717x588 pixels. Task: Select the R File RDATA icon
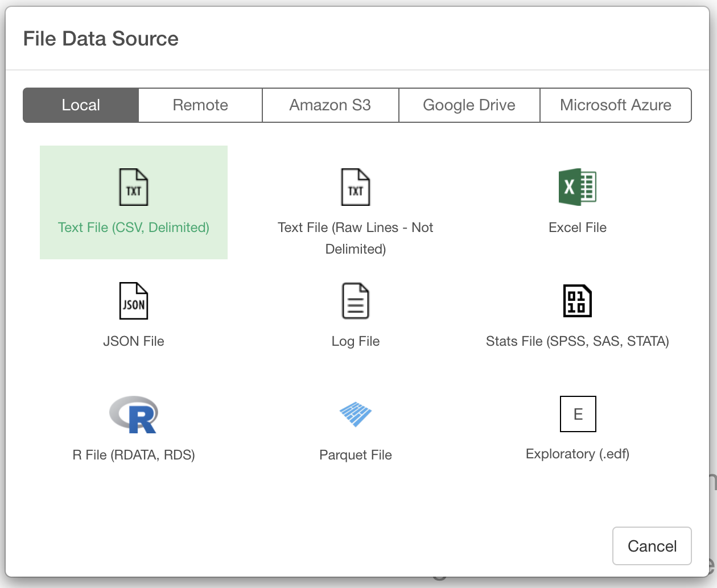click(x=133, y=415)
